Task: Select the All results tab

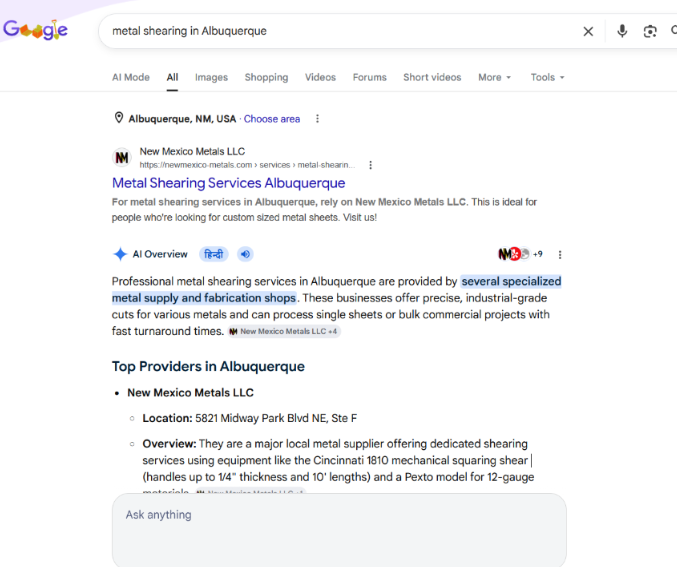Action: (172, 77)
